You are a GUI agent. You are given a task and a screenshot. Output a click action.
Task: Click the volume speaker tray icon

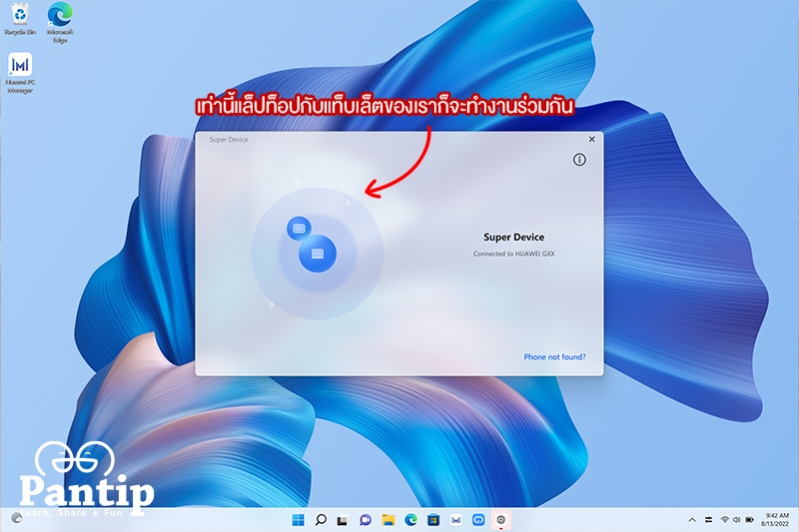736,520
